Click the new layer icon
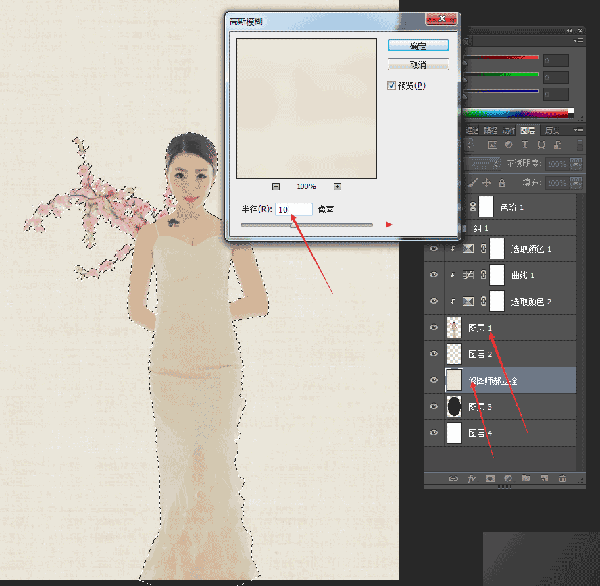Screen dimensions: 600x586 pyautogui.click(x=544, y=478)
